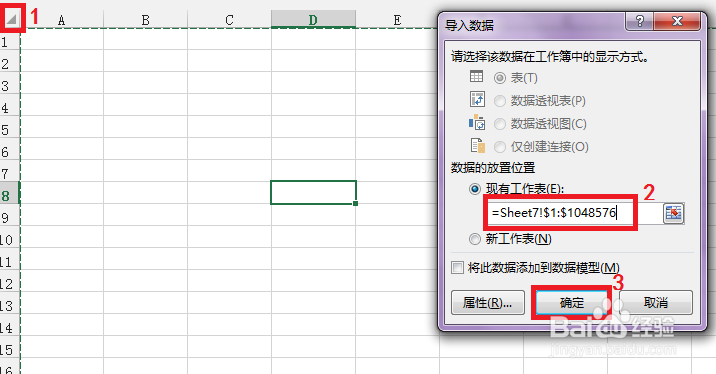
Task: Click the connection-only document icon
Action: 478,146
